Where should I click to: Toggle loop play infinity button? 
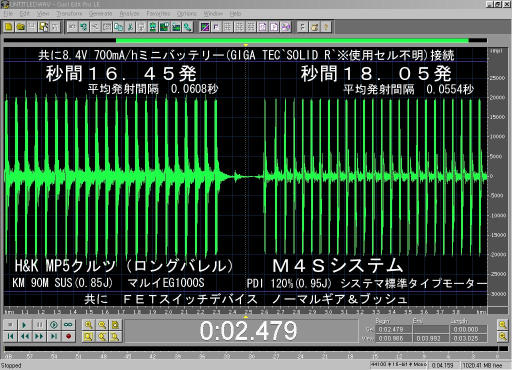[x=68, y=325]
